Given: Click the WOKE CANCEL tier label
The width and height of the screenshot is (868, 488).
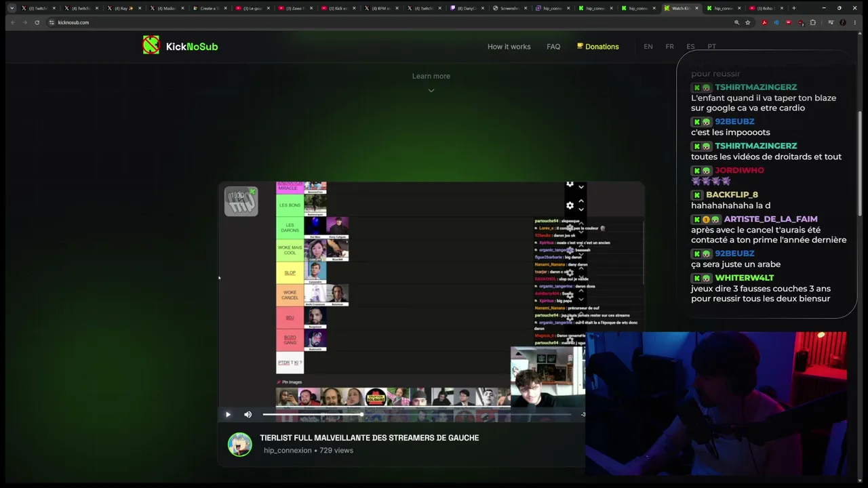Looking at the screenshot, I should tap(290, 295).
